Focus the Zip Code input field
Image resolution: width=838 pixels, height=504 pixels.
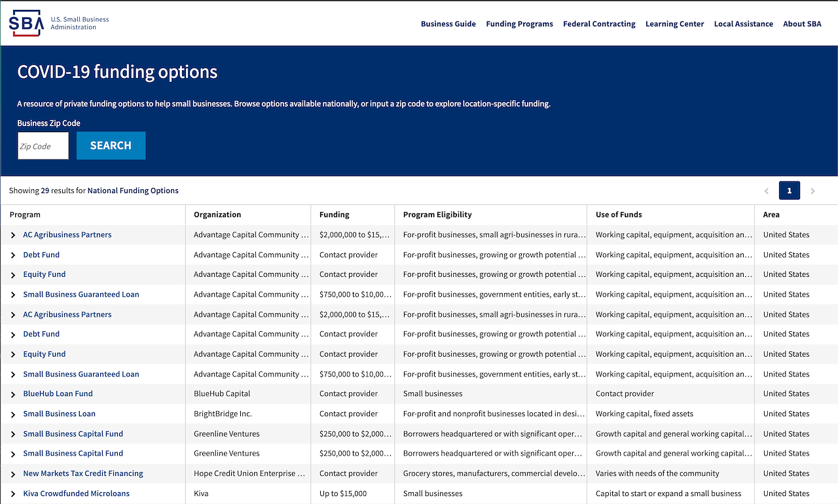click(43, 145)
